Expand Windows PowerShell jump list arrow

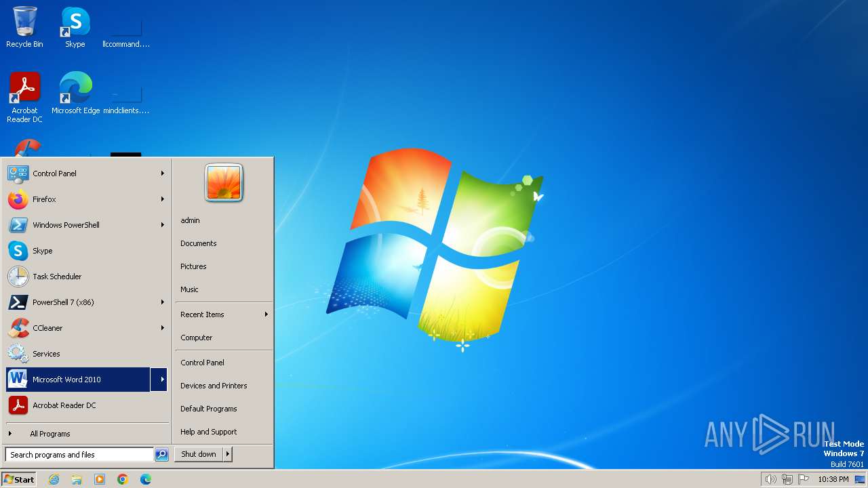pyautogui.click(x=163, y=225)
